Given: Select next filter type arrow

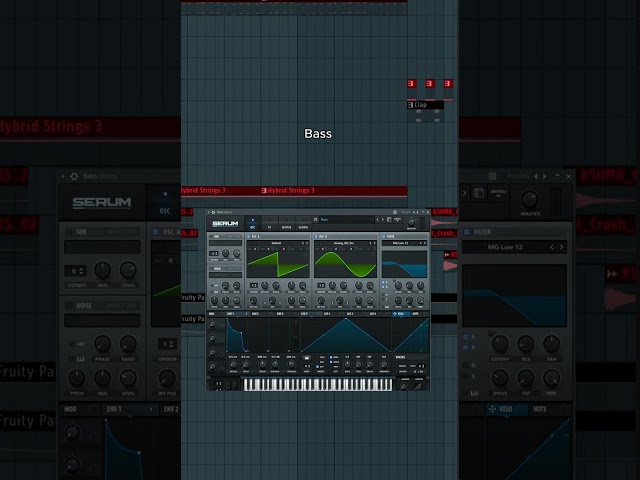Looking at the screenshot, I should [x=425, y=243].
